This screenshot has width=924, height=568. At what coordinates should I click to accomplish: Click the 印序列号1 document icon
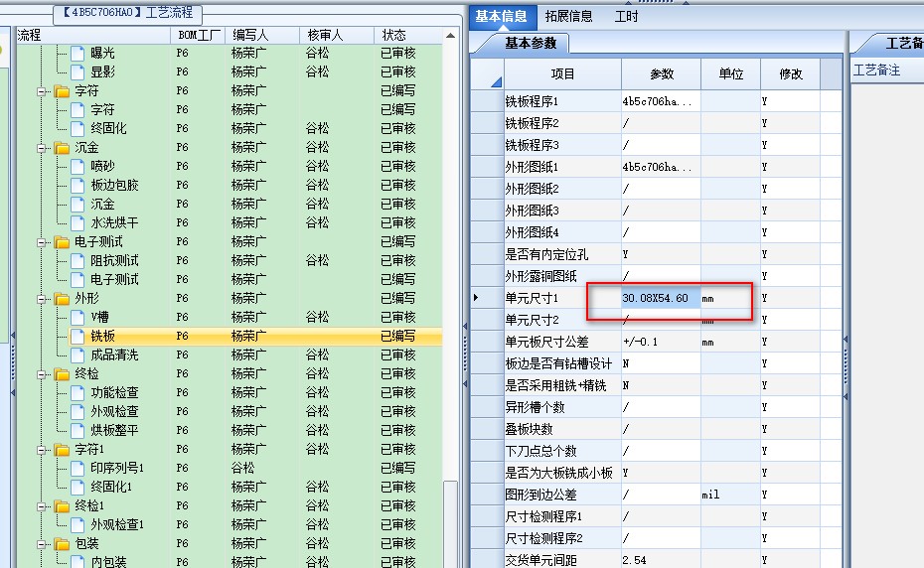[77, 468]
